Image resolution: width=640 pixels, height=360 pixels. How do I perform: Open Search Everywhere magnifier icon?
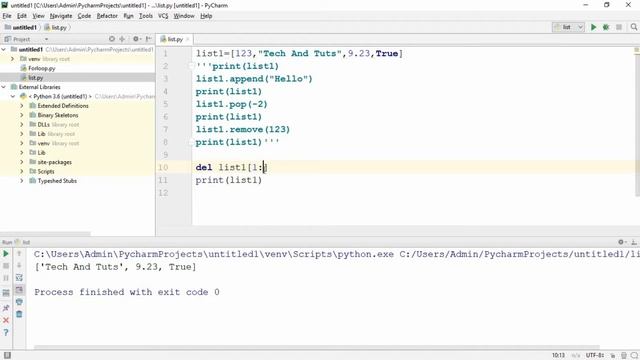pyautogui.click(x=633, y=27)
